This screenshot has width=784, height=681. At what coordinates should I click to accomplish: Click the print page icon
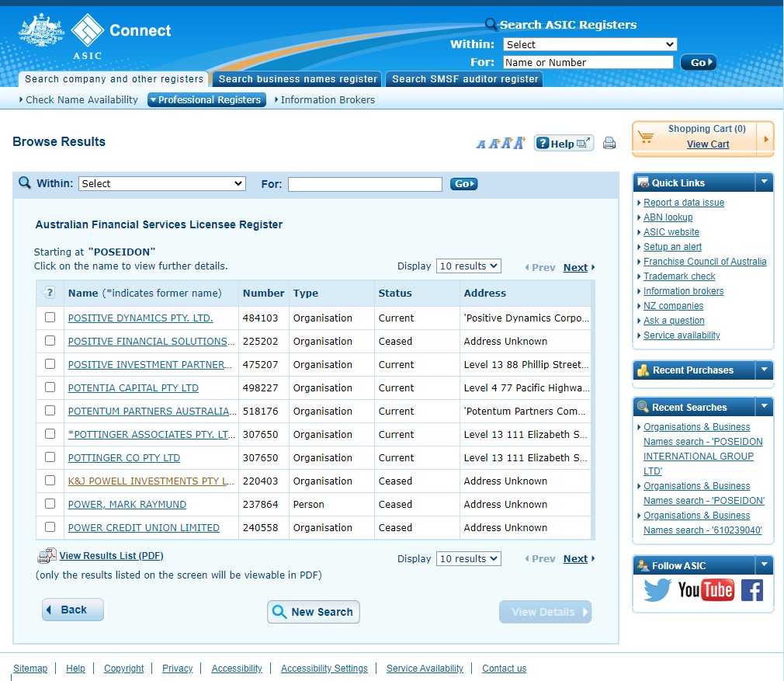click(609, 144)
